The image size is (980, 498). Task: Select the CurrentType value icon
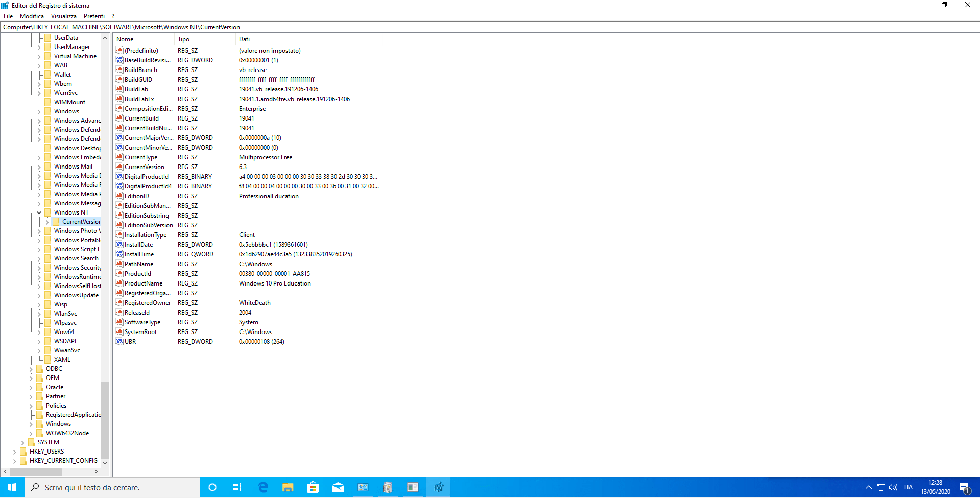point(119,157)
